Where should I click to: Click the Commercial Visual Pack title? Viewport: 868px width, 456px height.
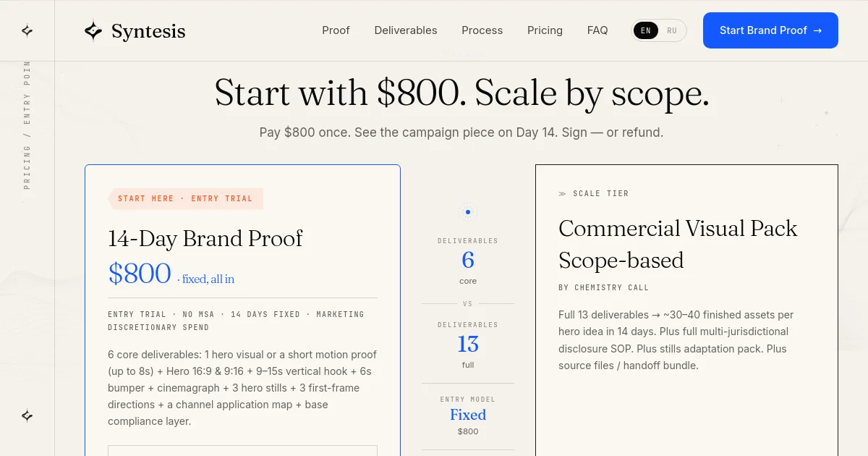pos(678,244)
